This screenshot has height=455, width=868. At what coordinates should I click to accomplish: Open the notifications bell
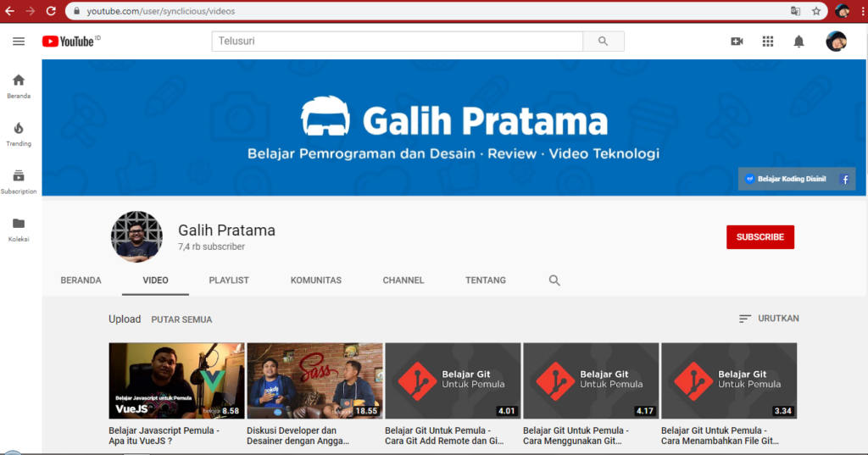pos(798,42)
